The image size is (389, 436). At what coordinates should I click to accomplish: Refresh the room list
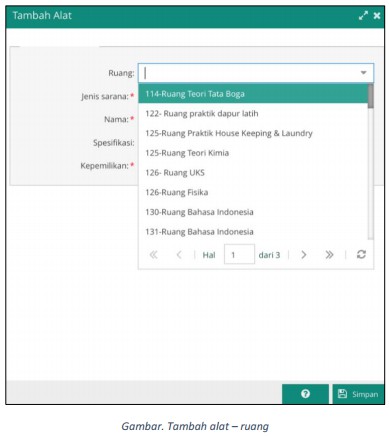(361, 255)
